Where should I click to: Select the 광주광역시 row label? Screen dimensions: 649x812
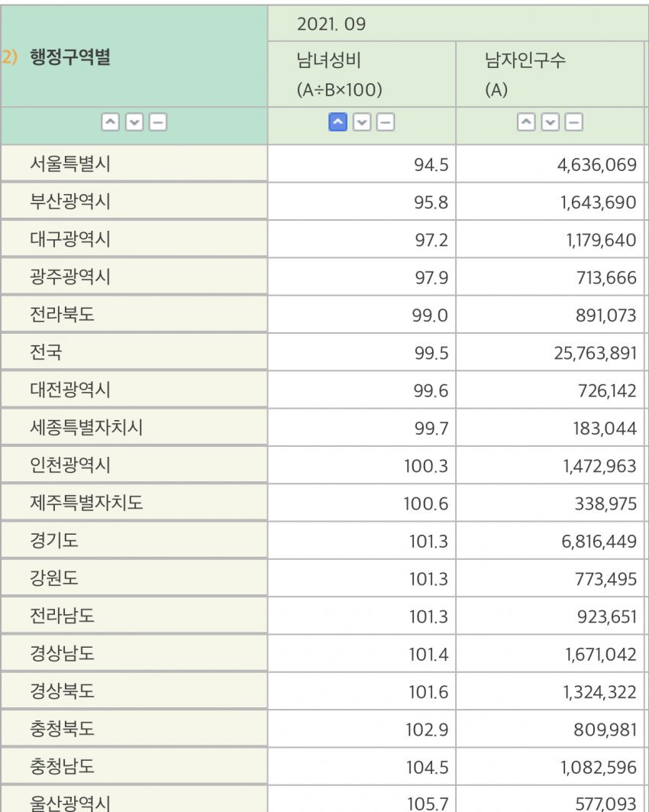[x=70, y=277]
